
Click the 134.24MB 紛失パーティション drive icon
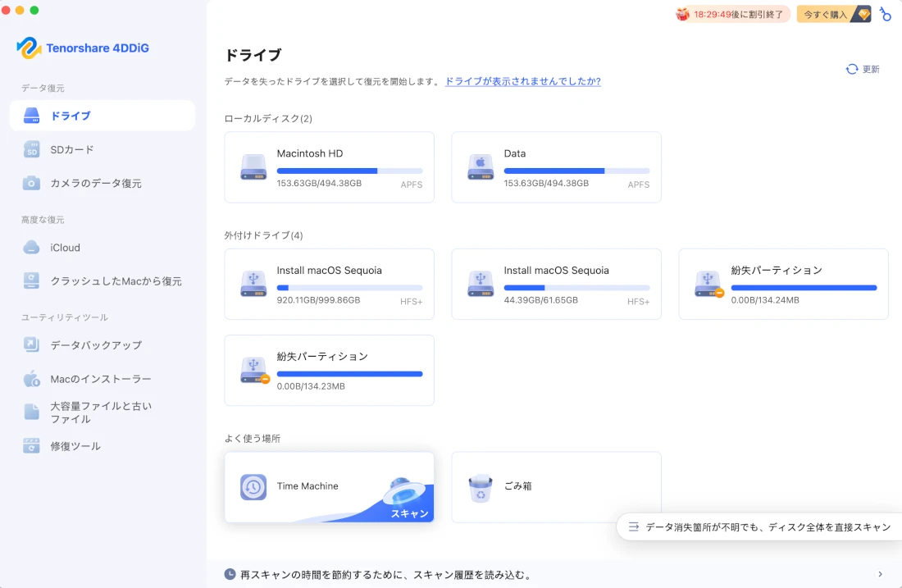pyautogui.click(x=708, y=284)
